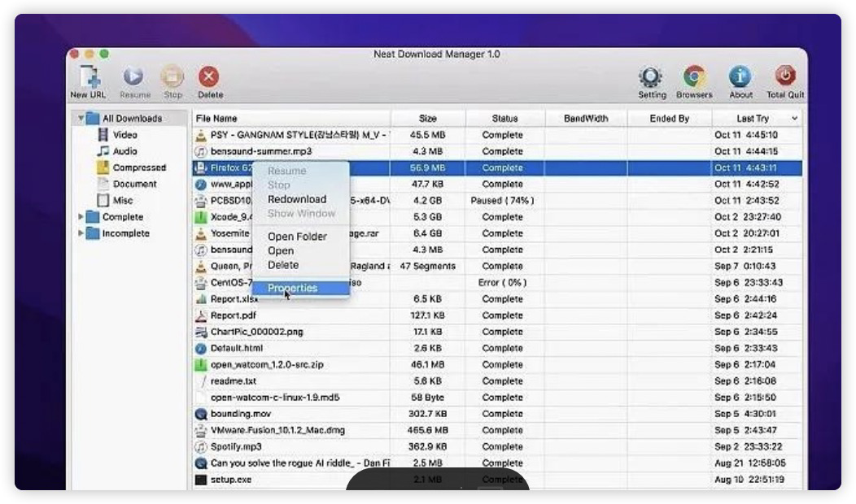856x504 pixels.
Task: Click the Default.html file icon
Action: point(201,348)
